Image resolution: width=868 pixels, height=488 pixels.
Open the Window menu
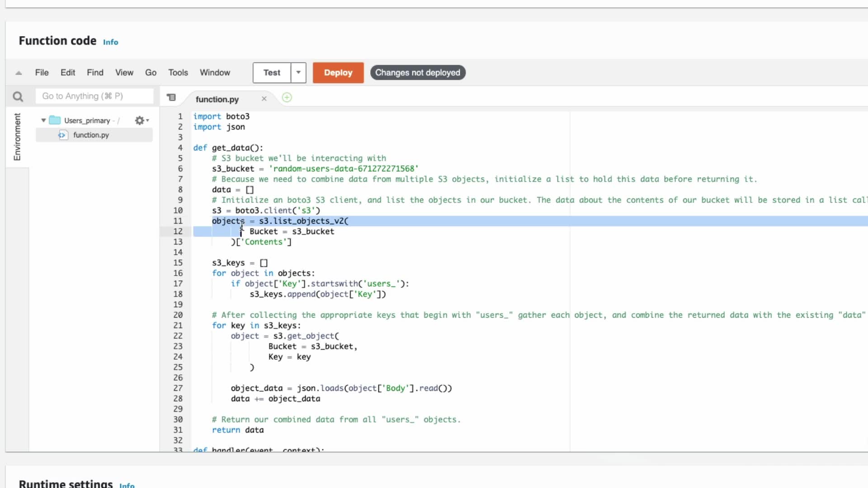point(215,72)
